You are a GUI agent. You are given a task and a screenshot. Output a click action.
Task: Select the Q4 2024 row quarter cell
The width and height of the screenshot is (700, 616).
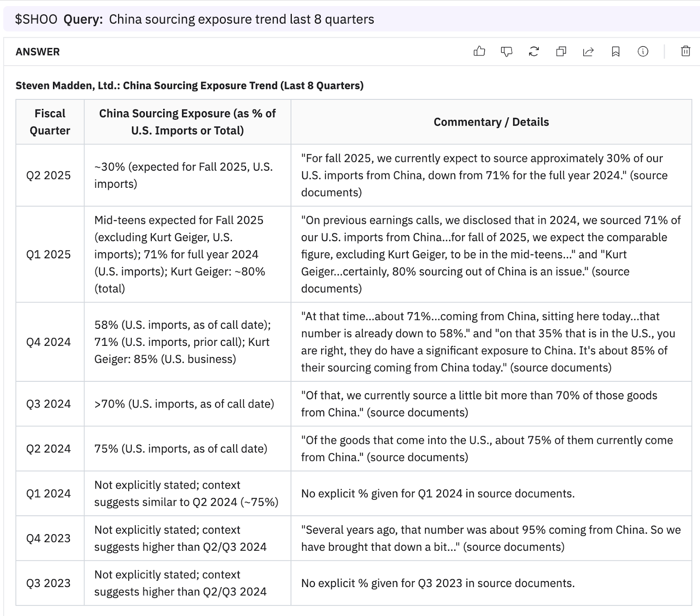(49, 342)
